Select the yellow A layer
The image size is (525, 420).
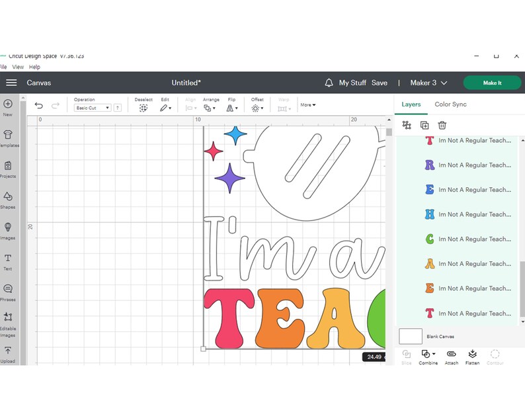457,264
